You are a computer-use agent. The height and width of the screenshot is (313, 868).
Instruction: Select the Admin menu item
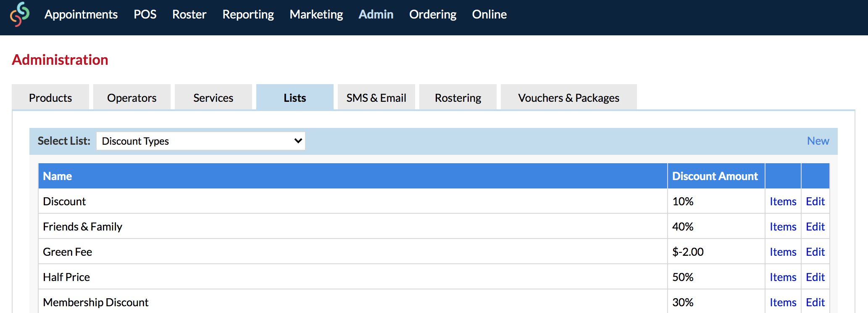[376, 14]
